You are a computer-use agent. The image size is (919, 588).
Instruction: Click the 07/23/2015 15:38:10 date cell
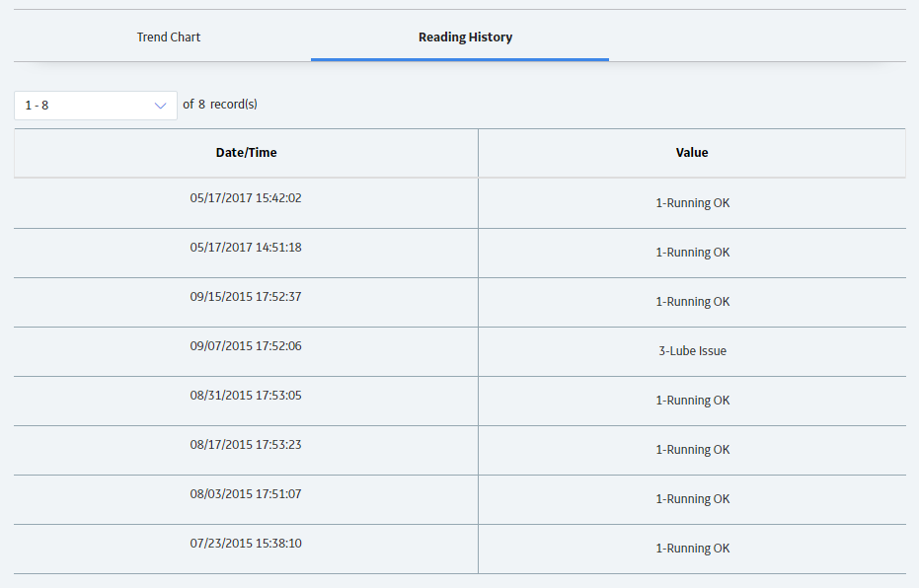246,549
